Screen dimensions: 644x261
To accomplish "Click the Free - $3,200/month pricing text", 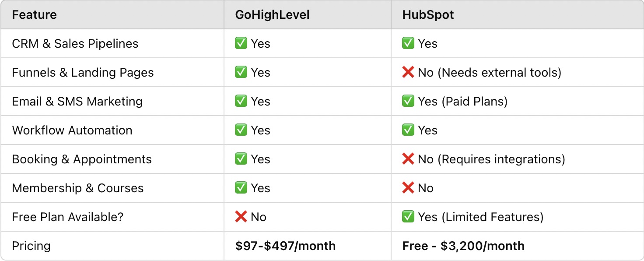I will pyautogui.click(x=463, y=246).
